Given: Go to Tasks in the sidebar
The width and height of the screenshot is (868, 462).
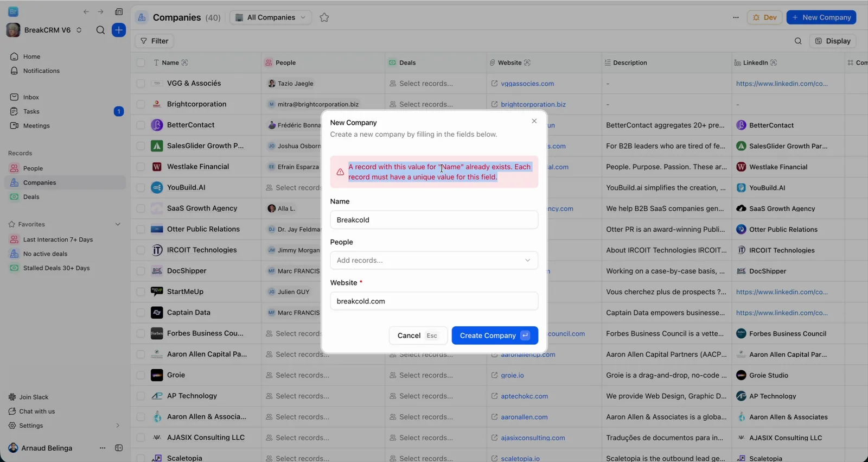Looking at the screenshot, I should (65, 111).
